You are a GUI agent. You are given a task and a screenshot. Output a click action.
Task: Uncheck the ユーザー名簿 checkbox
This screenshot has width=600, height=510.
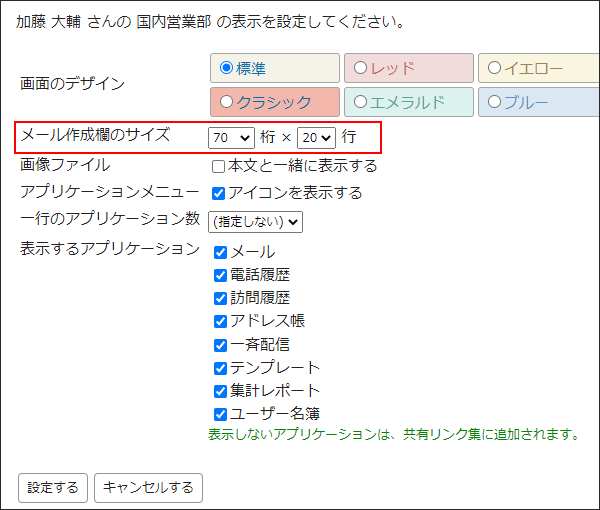pos(220,414)
